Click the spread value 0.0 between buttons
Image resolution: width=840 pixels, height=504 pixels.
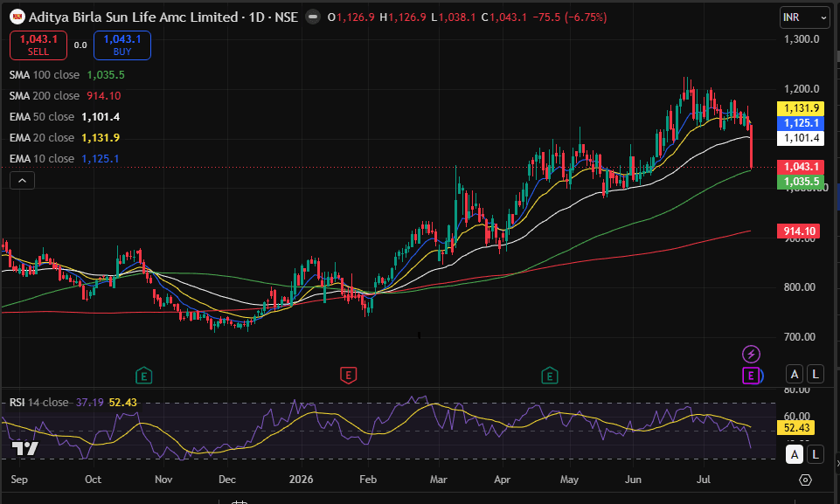pyautogui.click(x=80, y=45)
